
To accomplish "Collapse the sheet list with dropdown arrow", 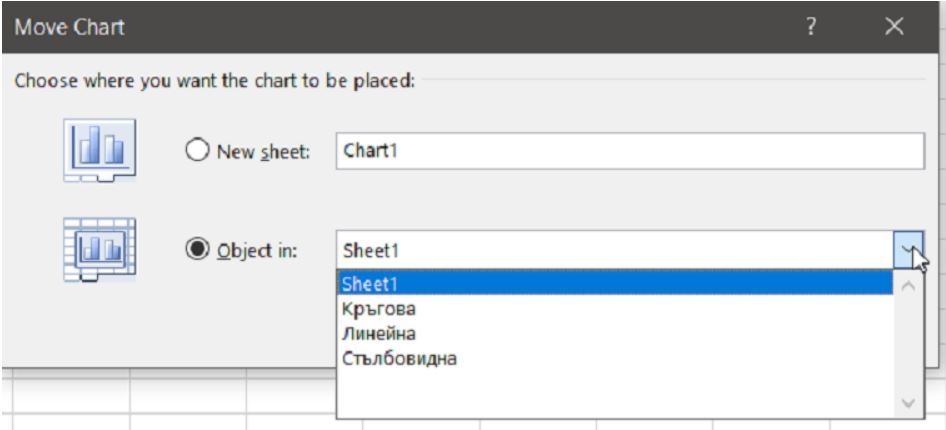I will point(908,250).
